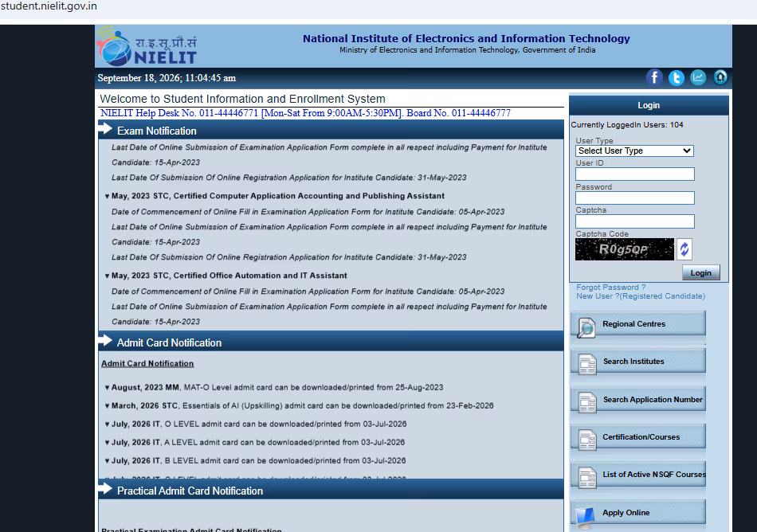Open Search Application Number button

tap(638, 399)
